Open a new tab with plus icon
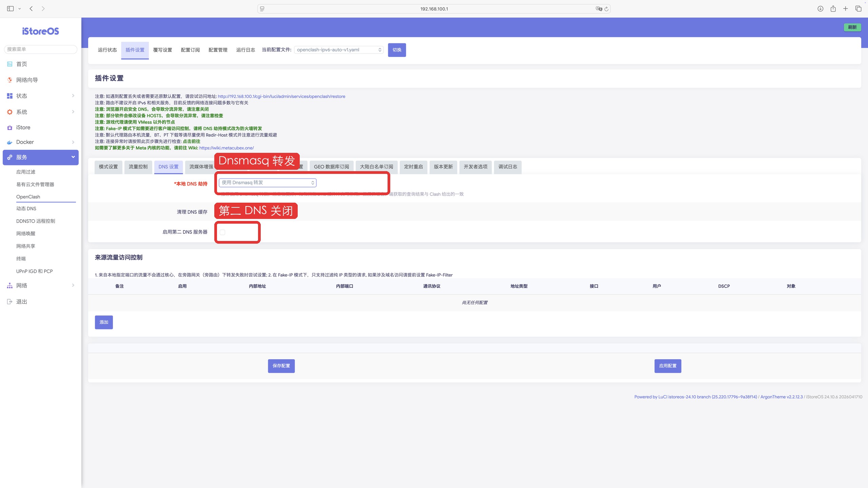The height and width of the screenshot is (488, 868). (846, 9)
